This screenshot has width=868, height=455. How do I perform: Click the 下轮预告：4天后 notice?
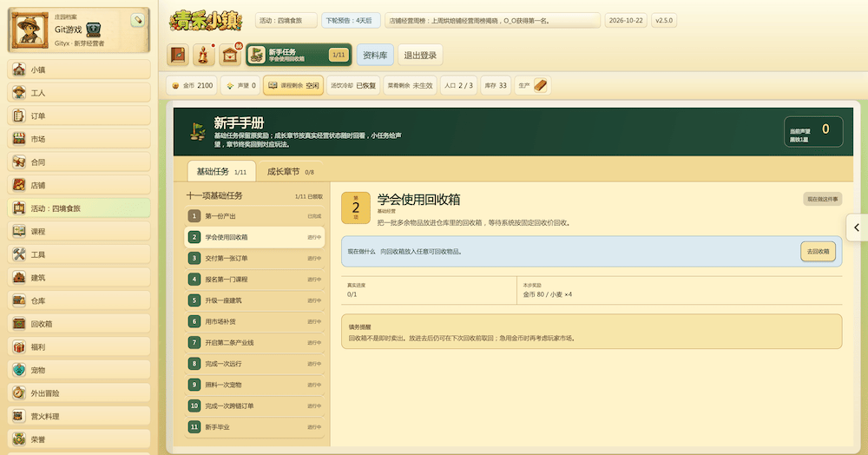tap(349, 21)
